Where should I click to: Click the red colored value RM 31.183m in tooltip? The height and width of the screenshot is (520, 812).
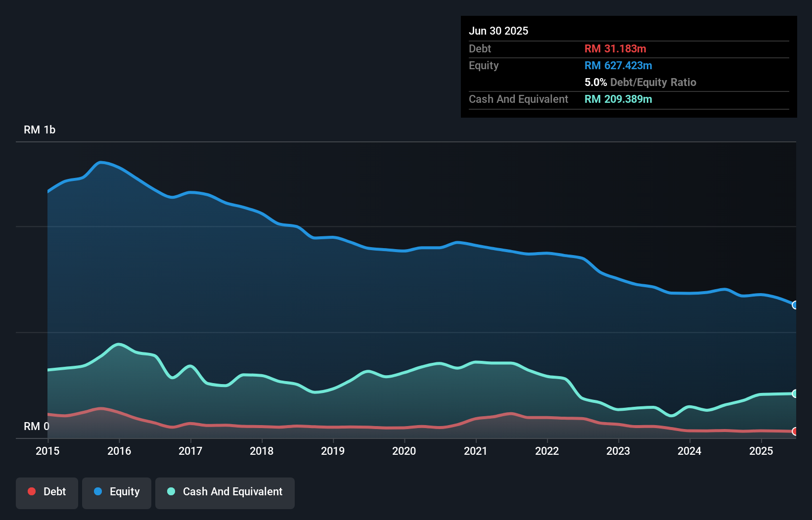tap(615, 48)
